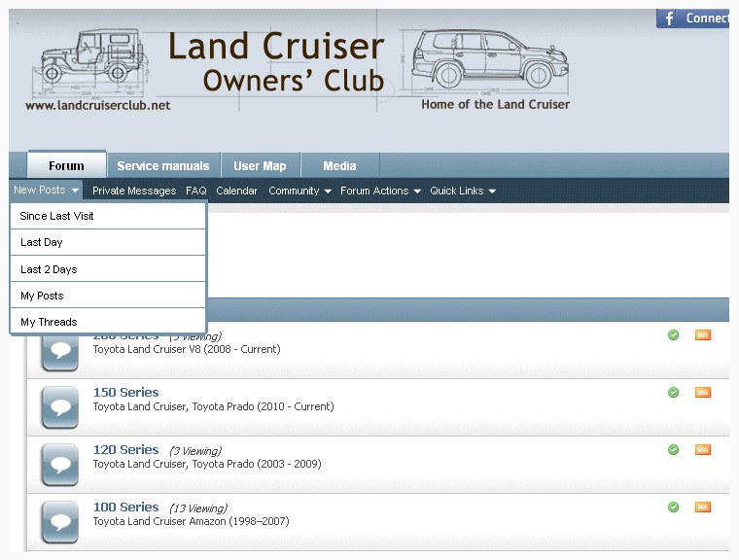Expand the Forum Actions dropdown
Viewport: 739px width, 560px height.
tap(380, 191)
